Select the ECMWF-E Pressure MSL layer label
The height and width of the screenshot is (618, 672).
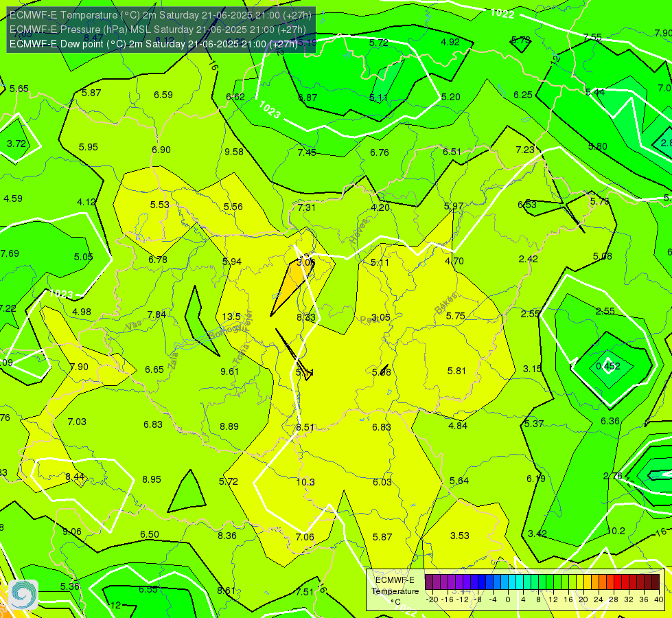coord(158,30)
